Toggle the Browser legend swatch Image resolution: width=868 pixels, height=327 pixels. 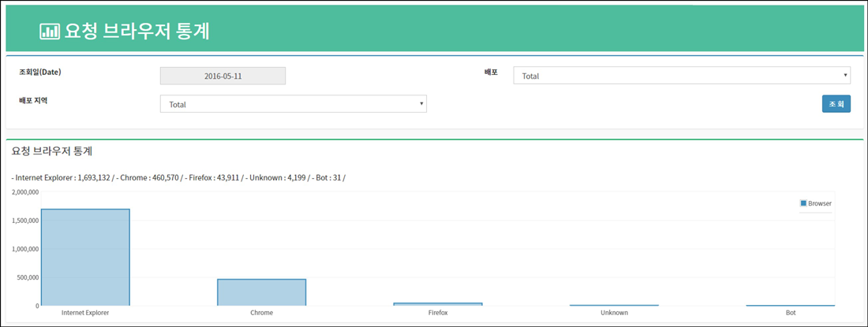[803, 203]
